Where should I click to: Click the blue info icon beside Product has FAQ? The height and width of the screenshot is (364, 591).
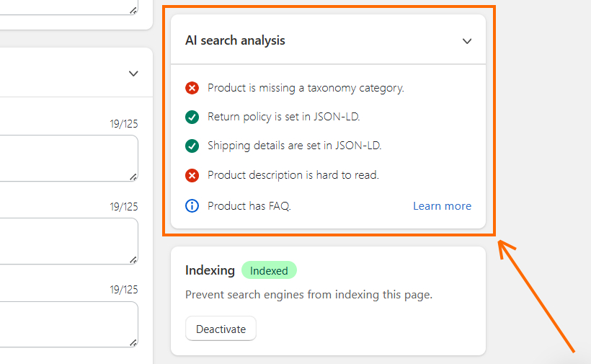[192, 205]
